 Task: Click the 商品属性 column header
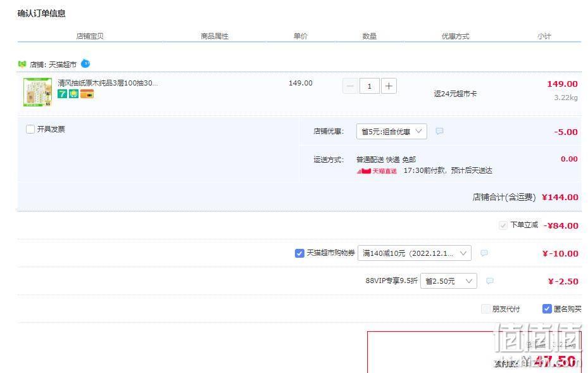[215, 36]
